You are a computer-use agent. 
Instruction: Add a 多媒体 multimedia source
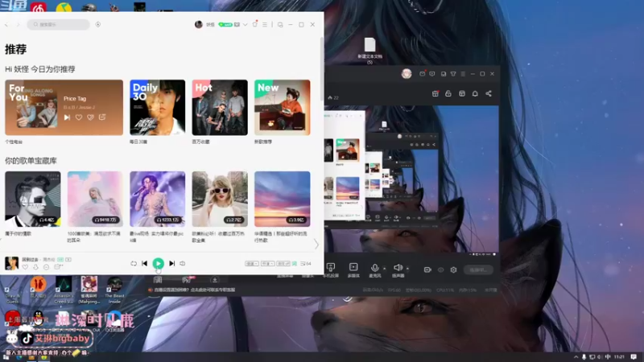[353, 270]
